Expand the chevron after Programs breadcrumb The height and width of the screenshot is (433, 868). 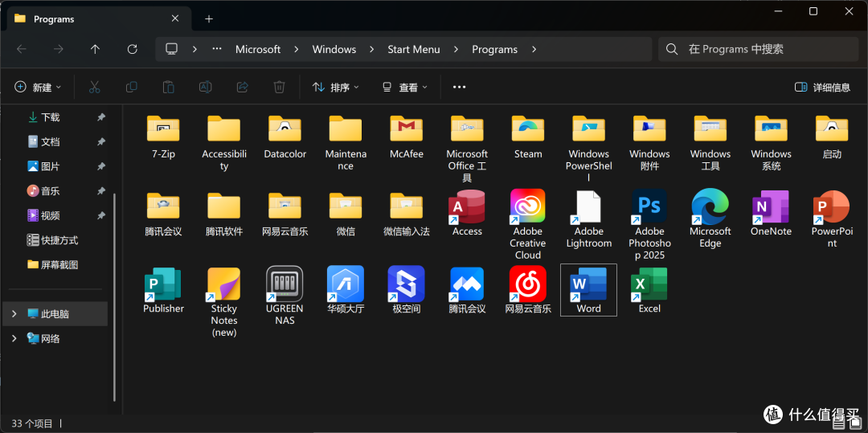[534, 49]
